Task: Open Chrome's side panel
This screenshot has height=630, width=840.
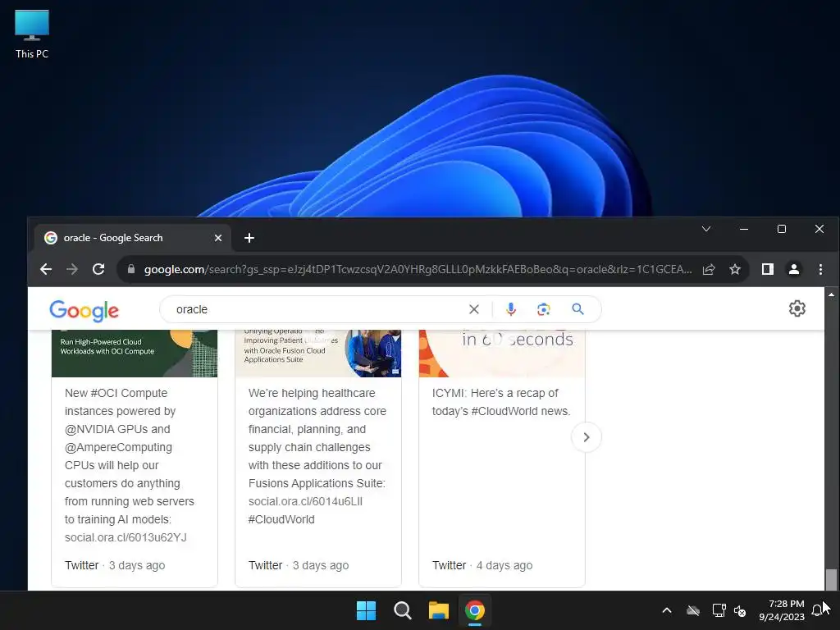Action: [x=768, y=269]
